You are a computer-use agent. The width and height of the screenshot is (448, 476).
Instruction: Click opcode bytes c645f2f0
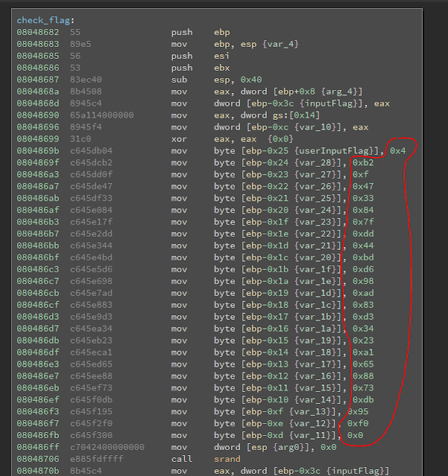[x=91, y=423]
